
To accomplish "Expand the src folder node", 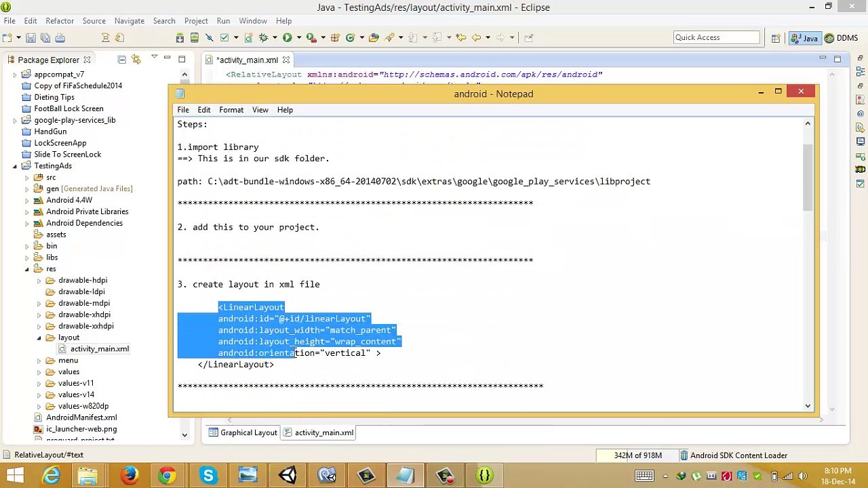I will pos(27,178).
